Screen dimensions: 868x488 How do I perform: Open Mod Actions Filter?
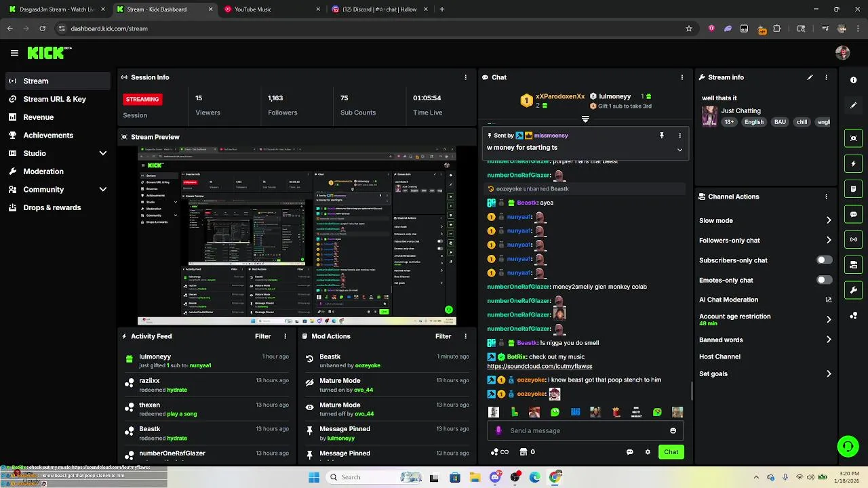(443, 336)
